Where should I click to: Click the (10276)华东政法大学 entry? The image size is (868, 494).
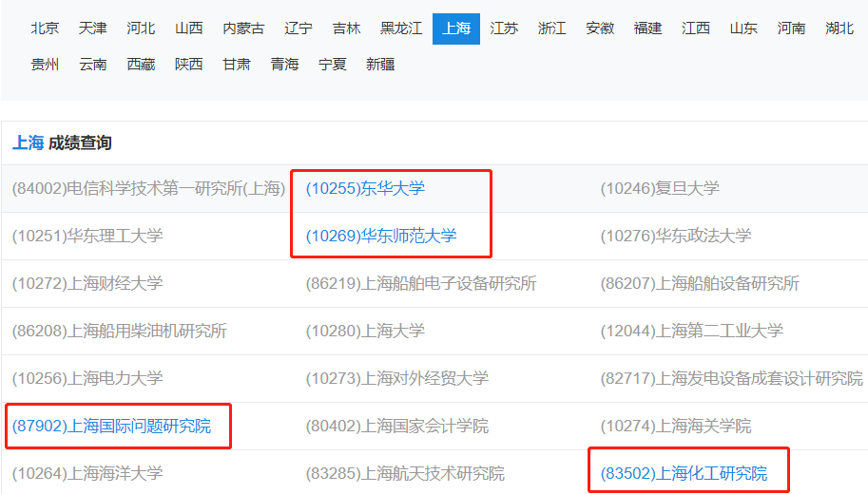tap(676, 237)
